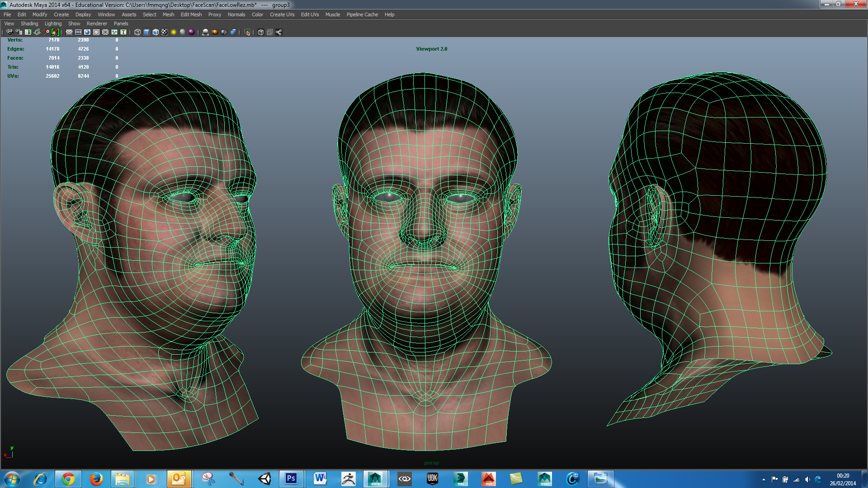Select the image plane icon

click(37, 32)
